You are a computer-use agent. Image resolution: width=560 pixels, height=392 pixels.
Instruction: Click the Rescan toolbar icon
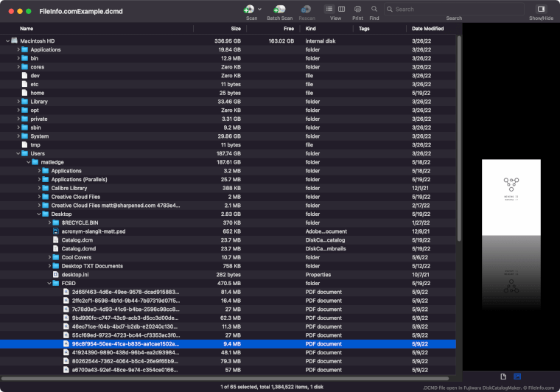tap(307, 9)
